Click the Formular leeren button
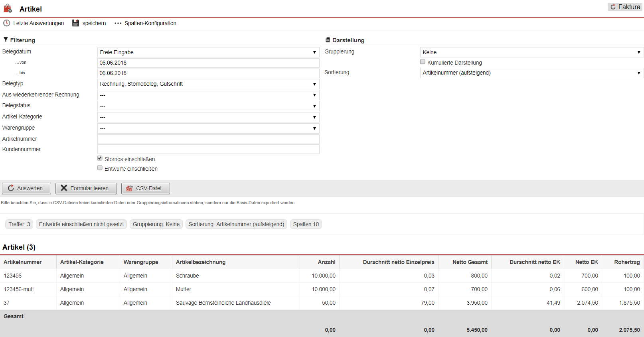The width and height of the screenshot is (644, 337). [86, 188]
